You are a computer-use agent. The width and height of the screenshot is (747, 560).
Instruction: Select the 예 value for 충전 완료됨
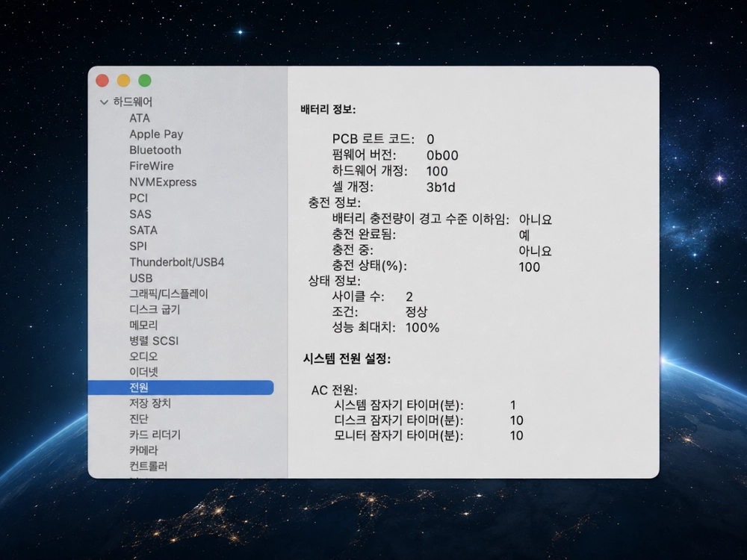(524, 235)
